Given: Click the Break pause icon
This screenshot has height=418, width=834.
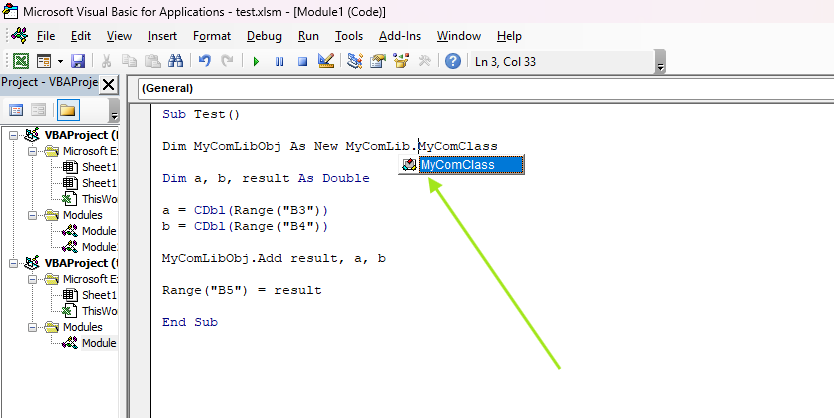Looking at the screenshot, I should (279, 62).
